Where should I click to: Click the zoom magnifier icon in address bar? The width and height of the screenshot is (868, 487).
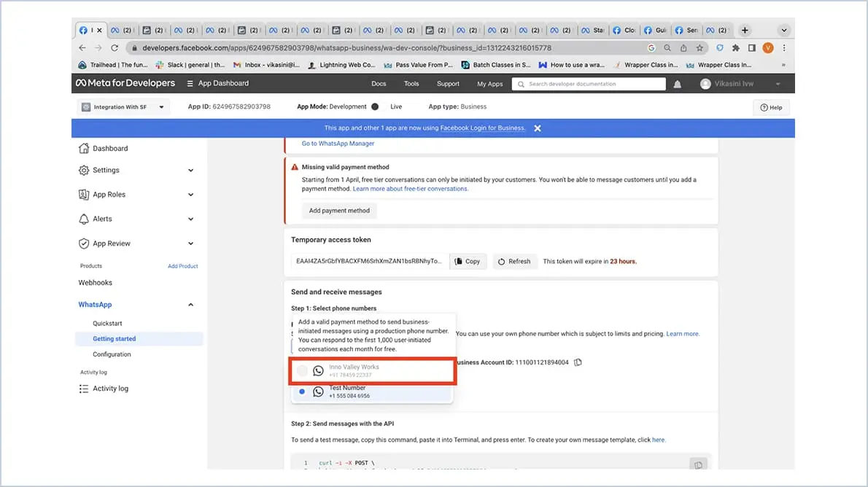tap(667, 48)
